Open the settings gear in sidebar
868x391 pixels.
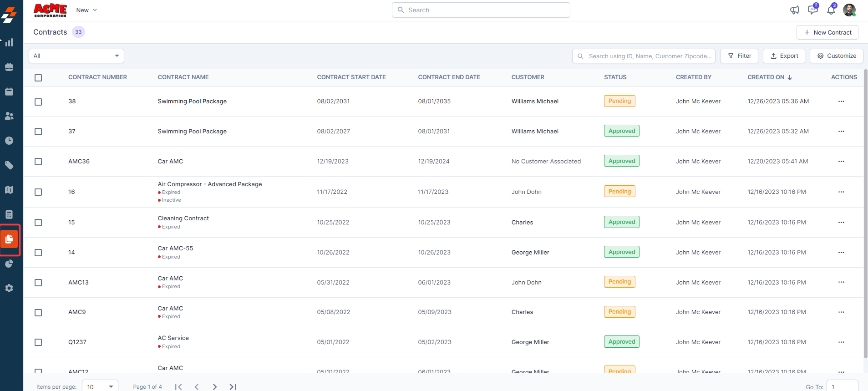click(x=9, y=288)
